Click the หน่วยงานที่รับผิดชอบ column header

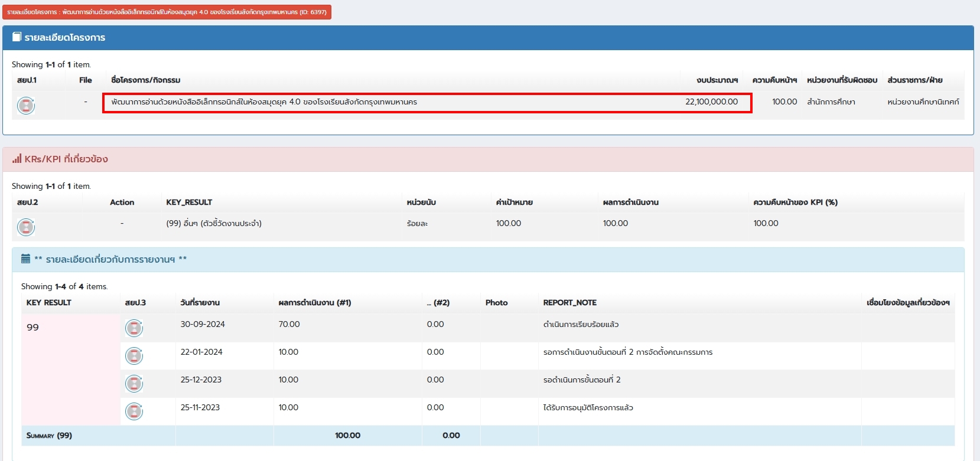[x=842, y=80]
